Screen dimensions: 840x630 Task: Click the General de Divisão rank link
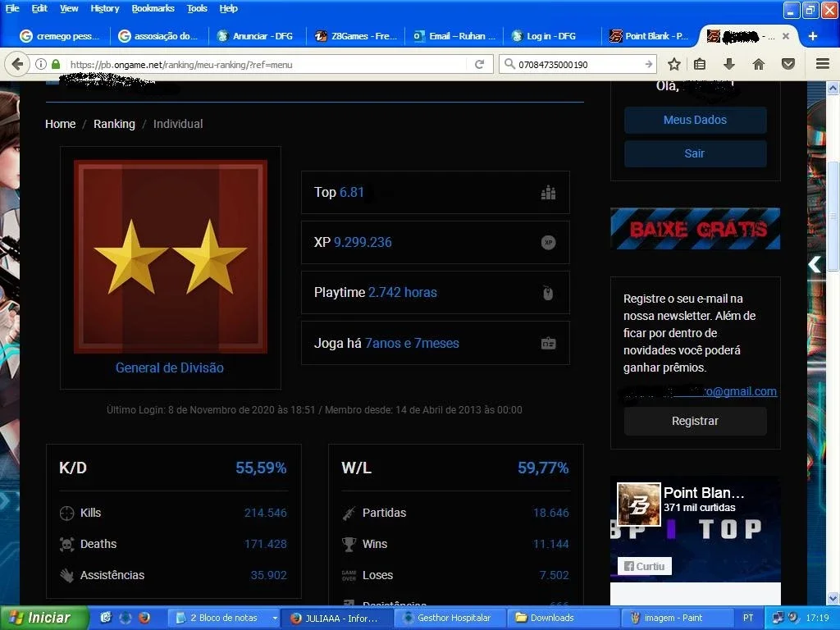point(169,368)
